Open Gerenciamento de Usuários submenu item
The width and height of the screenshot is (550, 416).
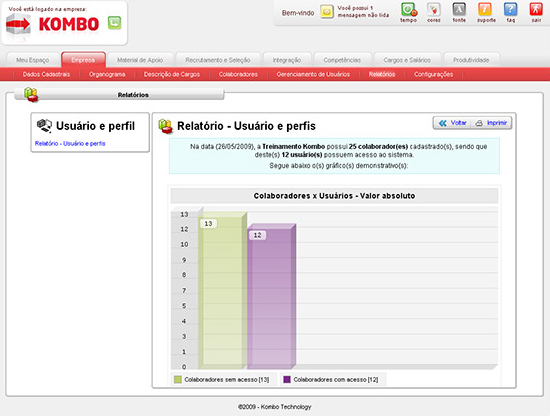point(313,74)
